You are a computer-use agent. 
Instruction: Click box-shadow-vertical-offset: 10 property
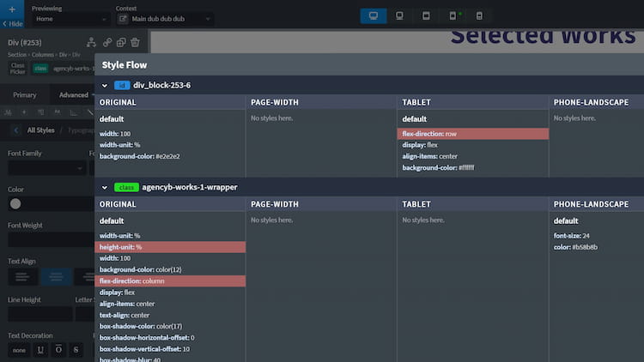click(x=144, y=349)
